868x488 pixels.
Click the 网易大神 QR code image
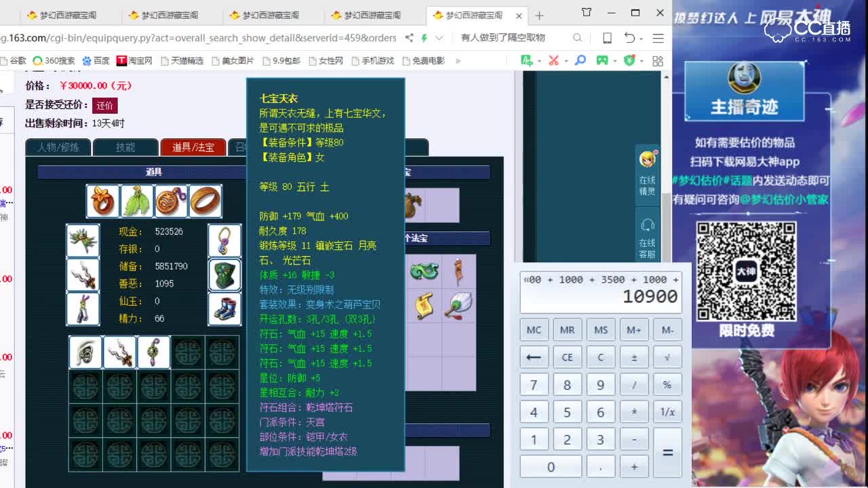pyautogui.click(x=746, y=272)
